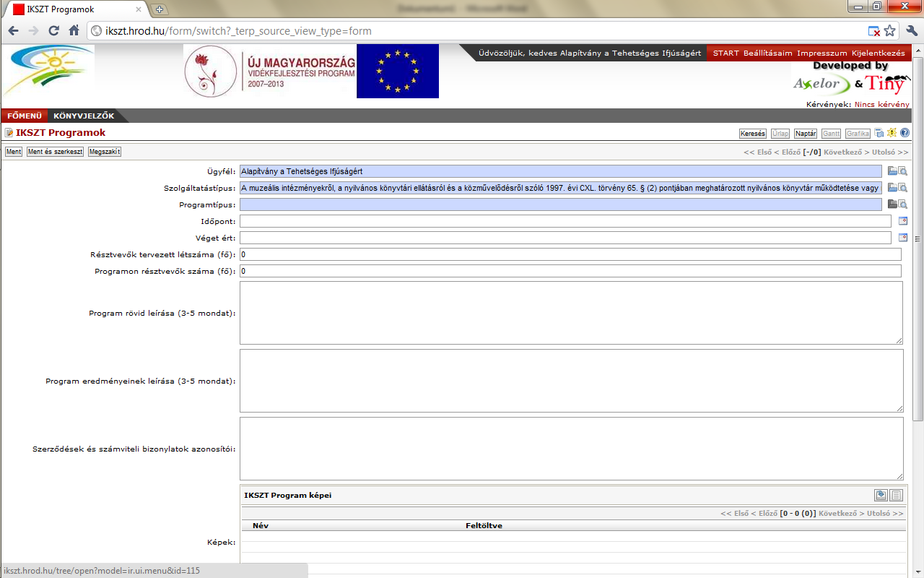Click Program eredményeinek leírása text area
Viewport: 924px width, 578px height.
[x=571, y=381]
